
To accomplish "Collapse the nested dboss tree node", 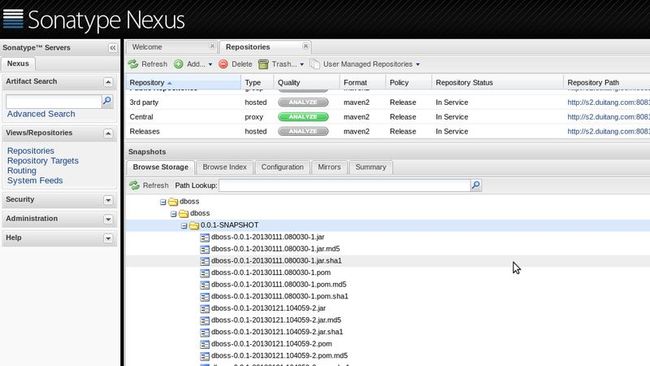I will (x=173, y=214).
